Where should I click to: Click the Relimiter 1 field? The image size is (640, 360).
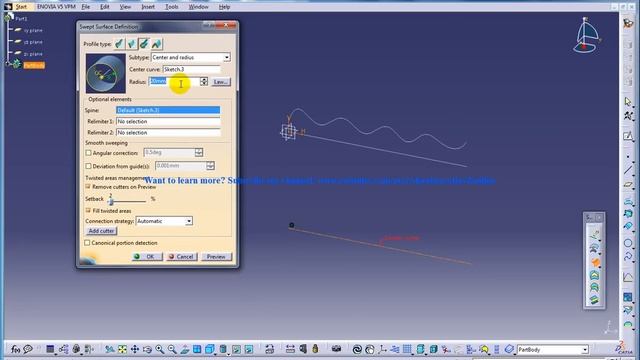(x=168, y=121)
